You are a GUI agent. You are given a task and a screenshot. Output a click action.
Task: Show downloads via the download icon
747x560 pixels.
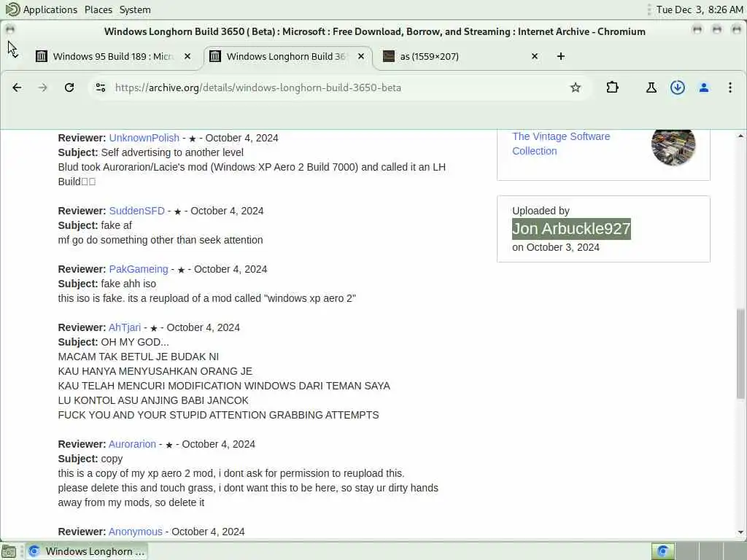678,87
